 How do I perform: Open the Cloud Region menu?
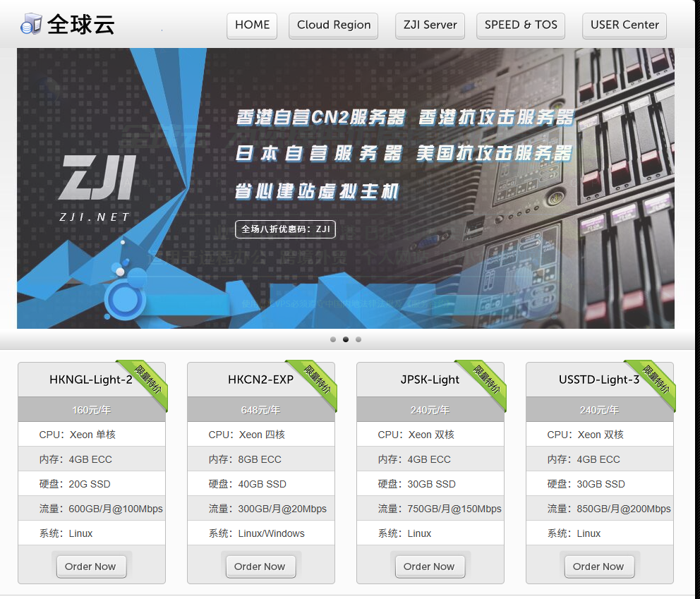click(x=334, y=25)
